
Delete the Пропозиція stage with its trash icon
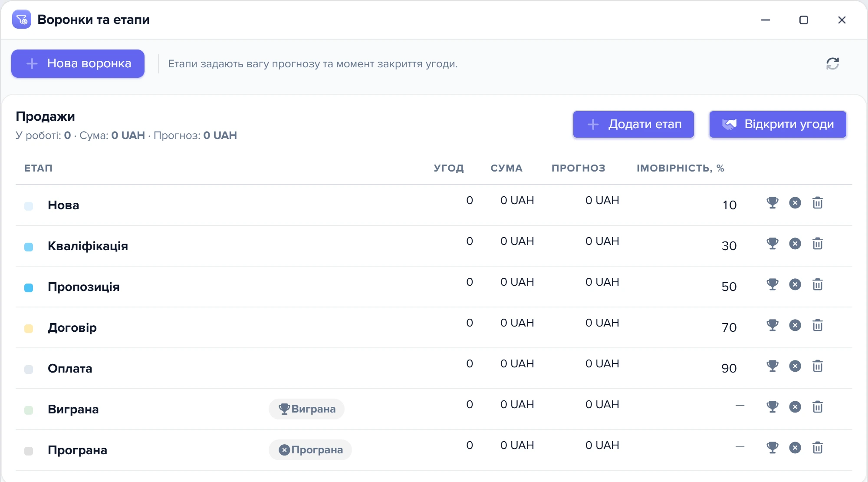(818, 284)
